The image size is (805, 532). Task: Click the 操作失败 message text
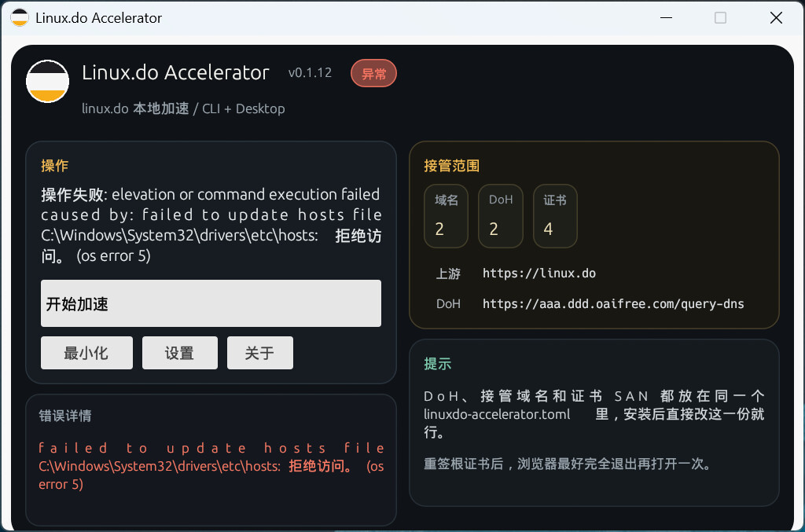211,225
